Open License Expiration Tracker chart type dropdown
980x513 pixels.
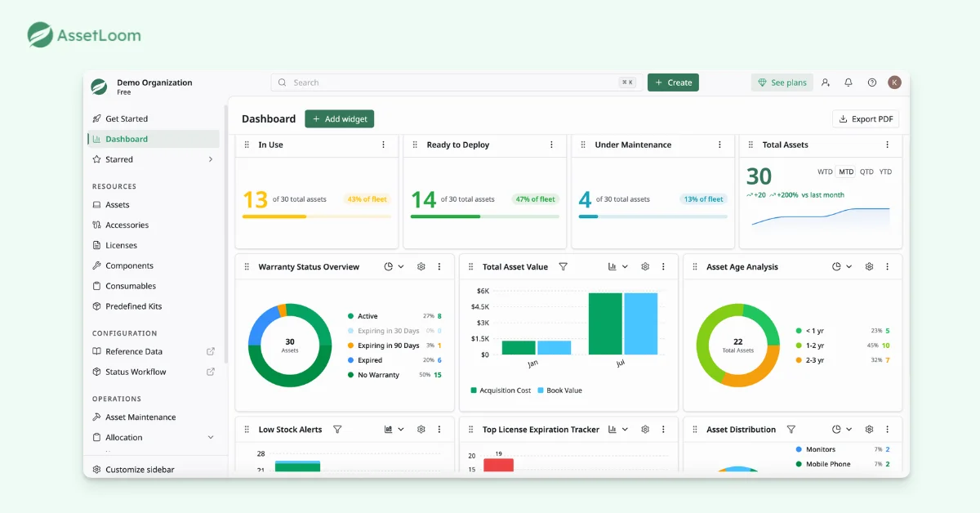pyautogui.click(x=618, y=430)
